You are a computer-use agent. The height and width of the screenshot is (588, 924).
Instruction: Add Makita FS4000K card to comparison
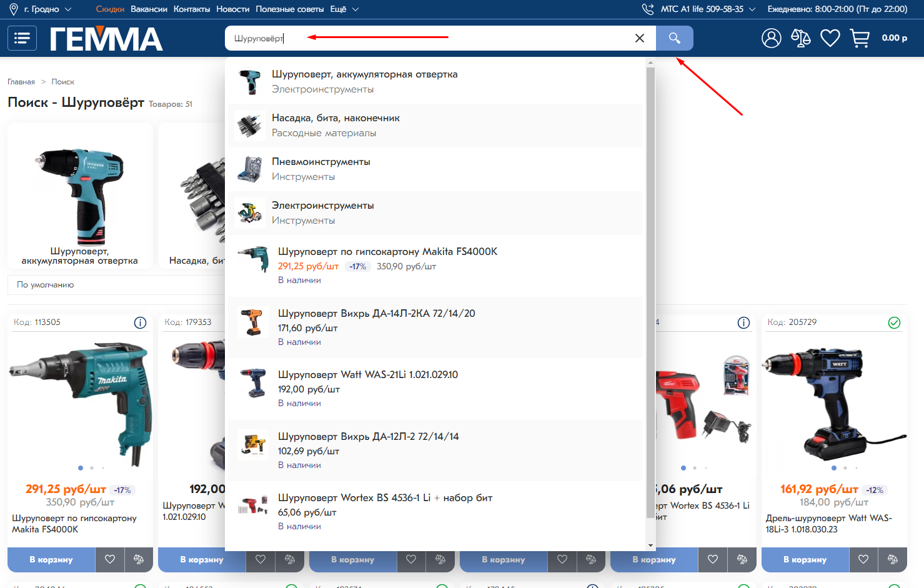click(x=139, y=559)
